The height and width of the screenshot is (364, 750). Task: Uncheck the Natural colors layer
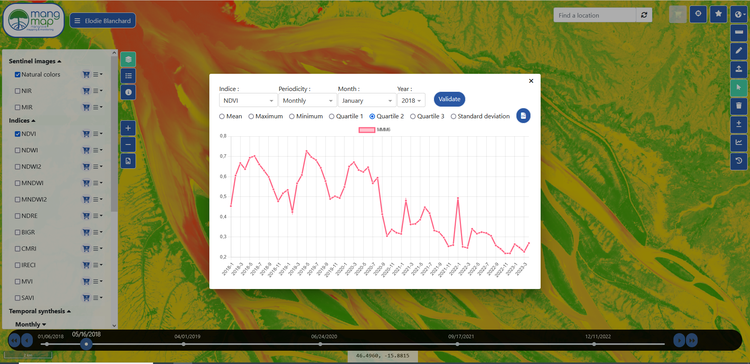[x=18, y=75]
